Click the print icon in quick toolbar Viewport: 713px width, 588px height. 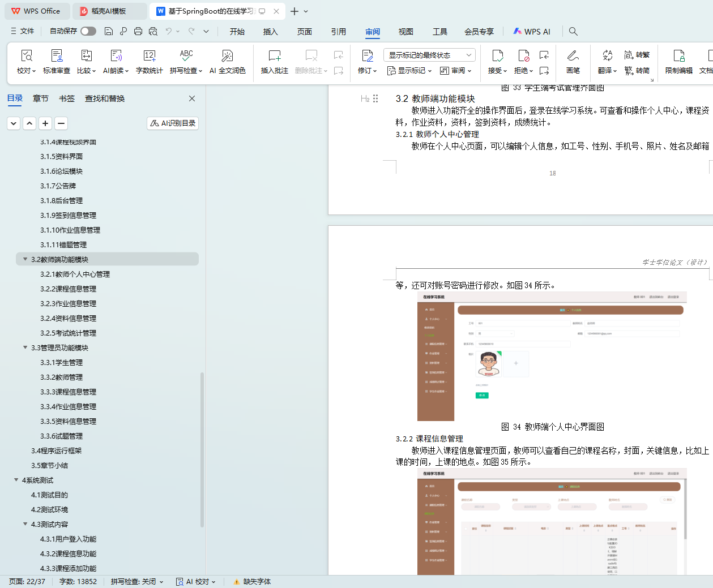pos(138,31)
